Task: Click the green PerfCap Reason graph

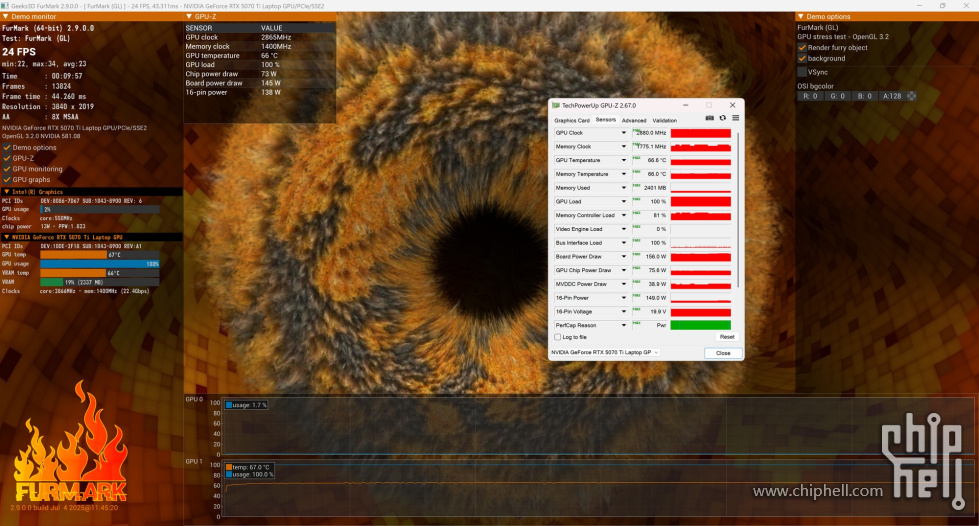Action: (x=701, y=325)
